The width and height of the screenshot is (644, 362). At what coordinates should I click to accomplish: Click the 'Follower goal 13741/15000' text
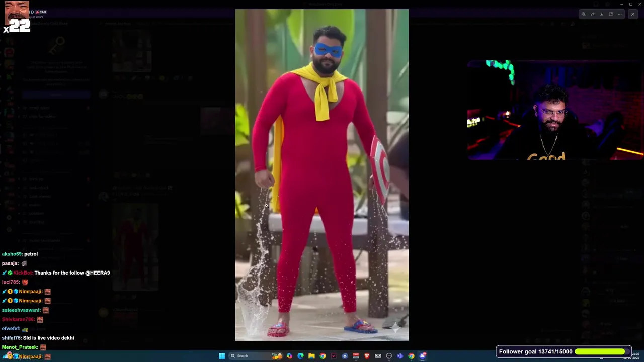point(535,352)
